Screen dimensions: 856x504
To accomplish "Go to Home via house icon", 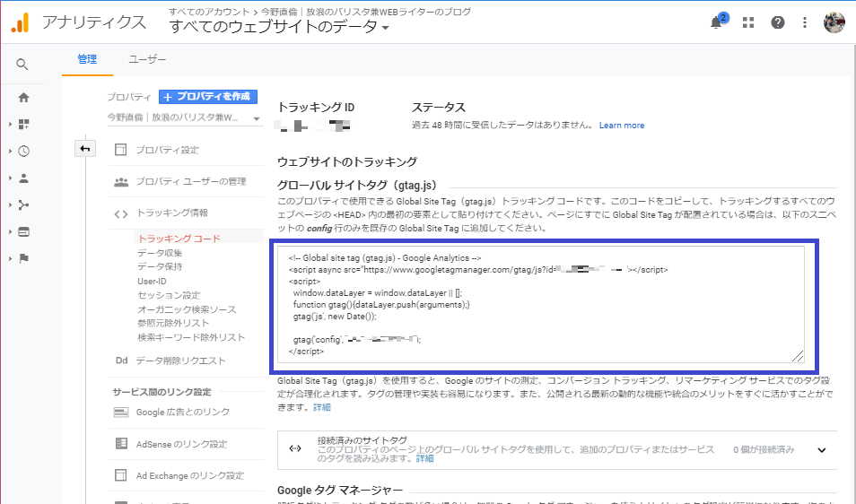I will [x=23, y=98].
